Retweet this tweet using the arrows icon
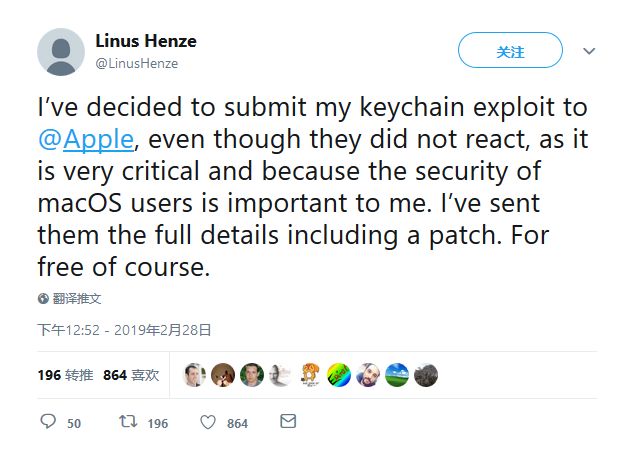This screenshot has height=452, width=635. (x=127, y=423)
